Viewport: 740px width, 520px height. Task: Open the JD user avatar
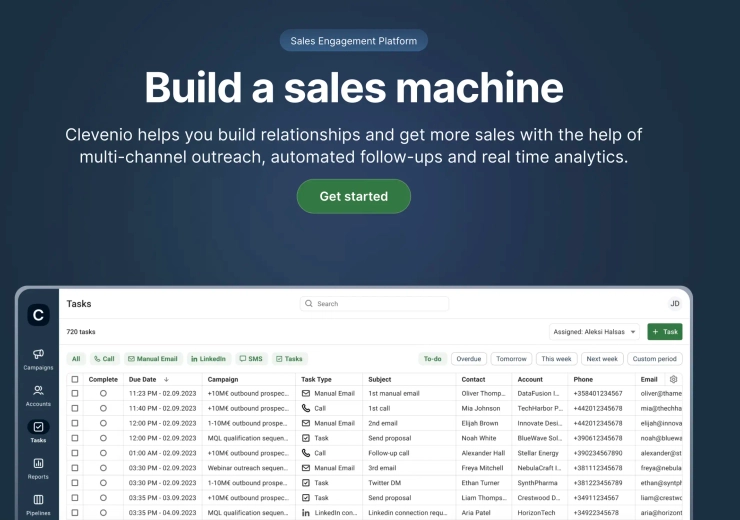tap(675, 303)
